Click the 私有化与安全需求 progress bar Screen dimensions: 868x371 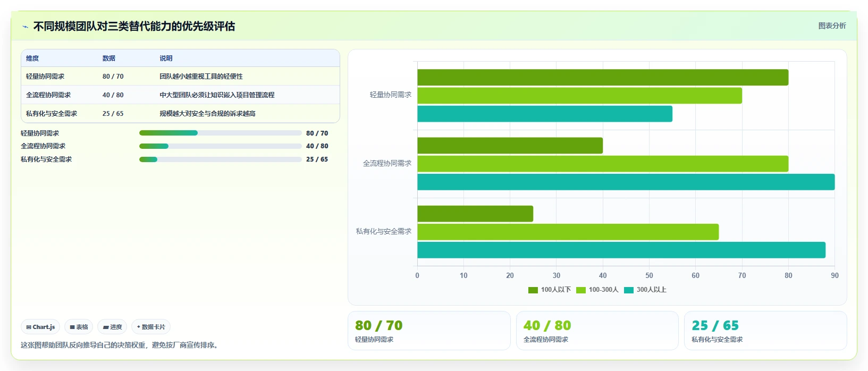pos(221,159)
